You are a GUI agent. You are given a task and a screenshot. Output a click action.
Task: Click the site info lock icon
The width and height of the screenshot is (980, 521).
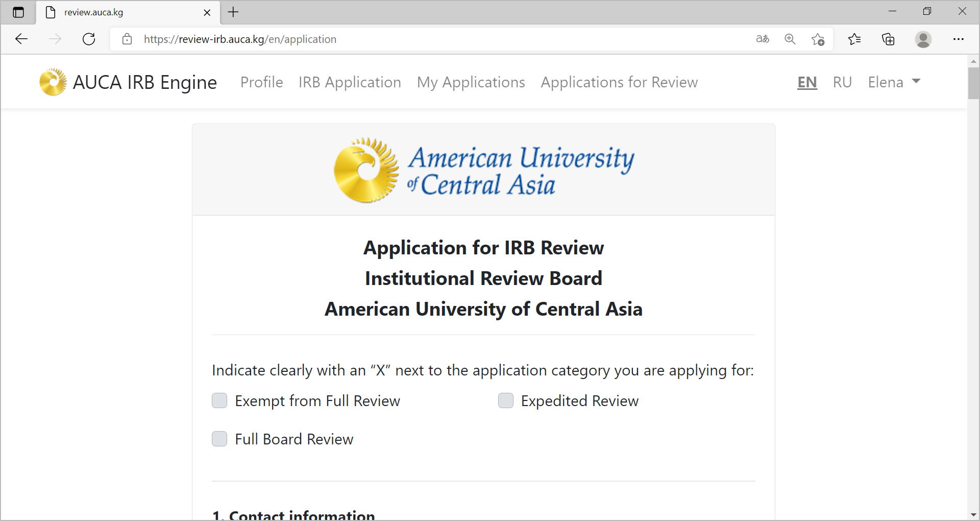click(127, 39)
